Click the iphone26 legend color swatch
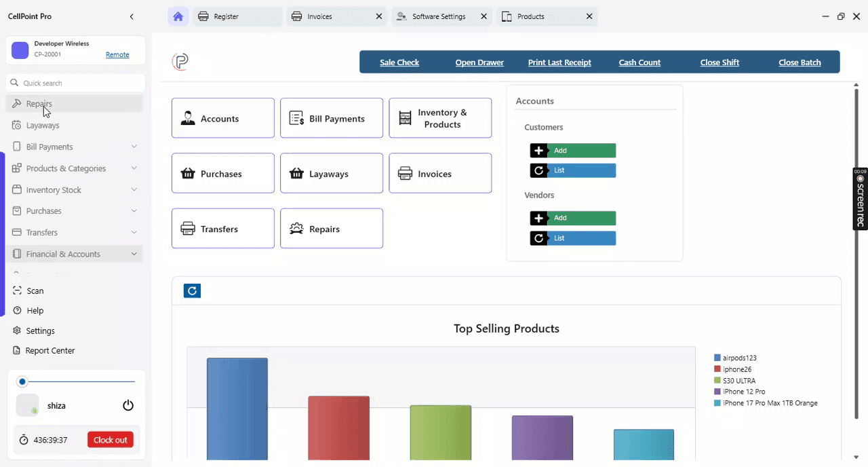 717,369
